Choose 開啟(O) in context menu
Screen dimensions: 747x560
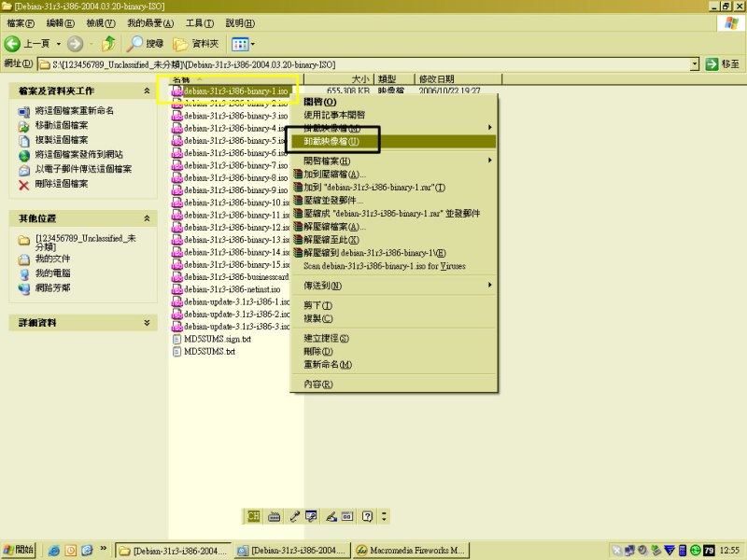tap(393, 102)
